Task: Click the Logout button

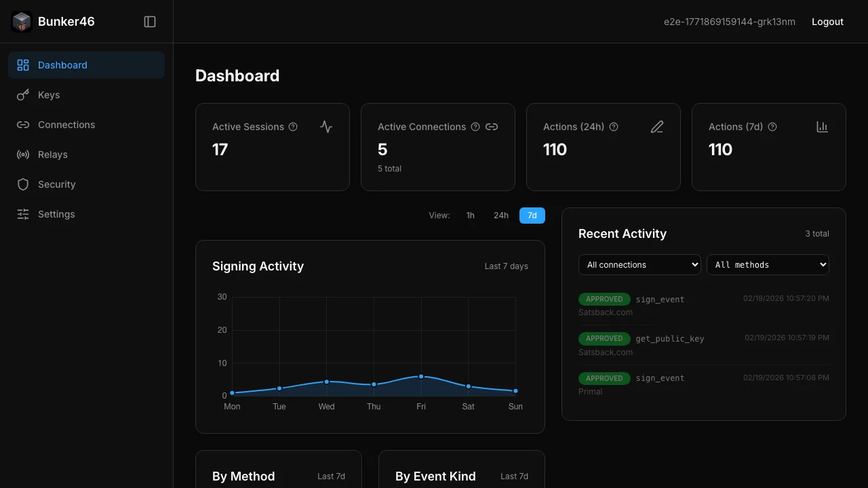Action: pyautogui.click(x=827, y=21)
